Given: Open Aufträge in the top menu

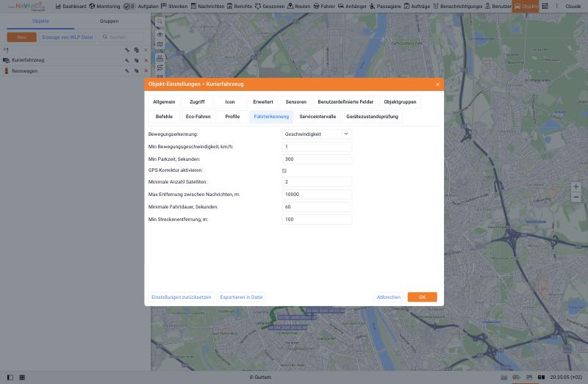Looking at the screenshot, I should pyautogui.click(x=417, y=7).
